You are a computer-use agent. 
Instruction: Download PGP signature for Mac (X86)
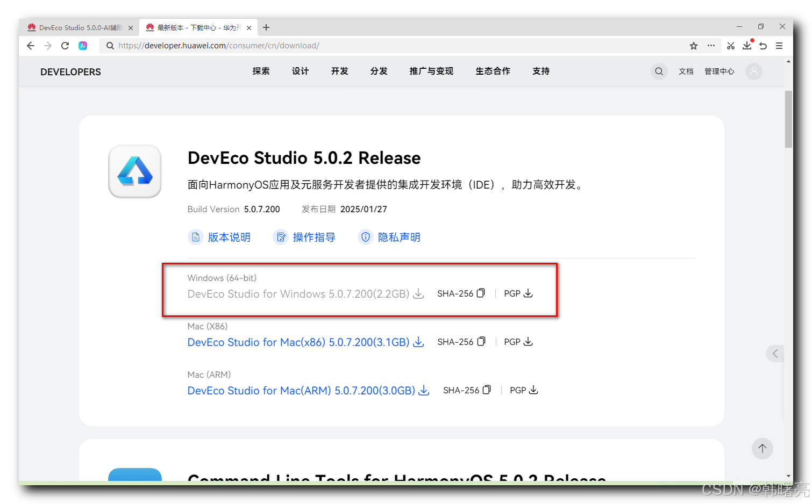[x=518, y=342]
